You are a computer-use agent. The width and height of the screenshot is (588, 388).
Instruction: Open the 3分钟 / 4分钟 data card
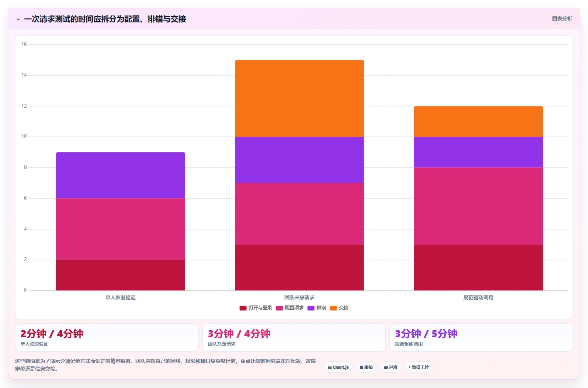(x=294, y=337)
